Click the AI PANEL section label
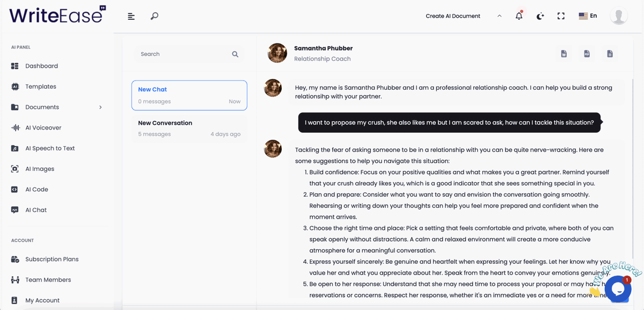644x310 pixels. pyautogui.click(x=21, y=47)
